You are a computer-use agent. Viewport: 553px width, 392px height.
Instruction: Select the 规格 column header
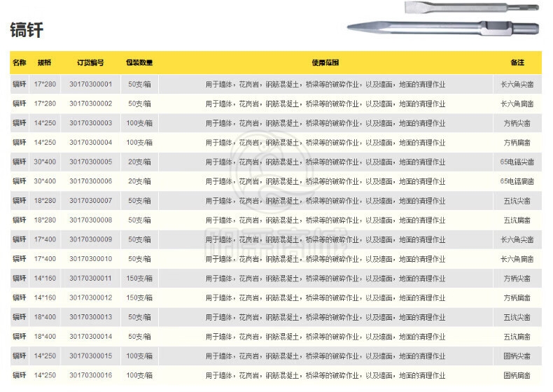click(44, 63)
